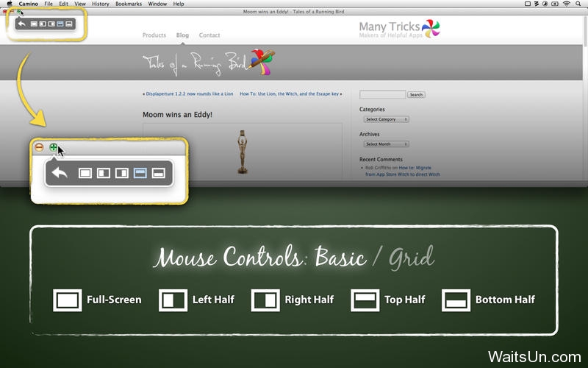This screenshot has width=588, height=368.
Task: Click the Left Half legend icon
Action: coord(173,300)
